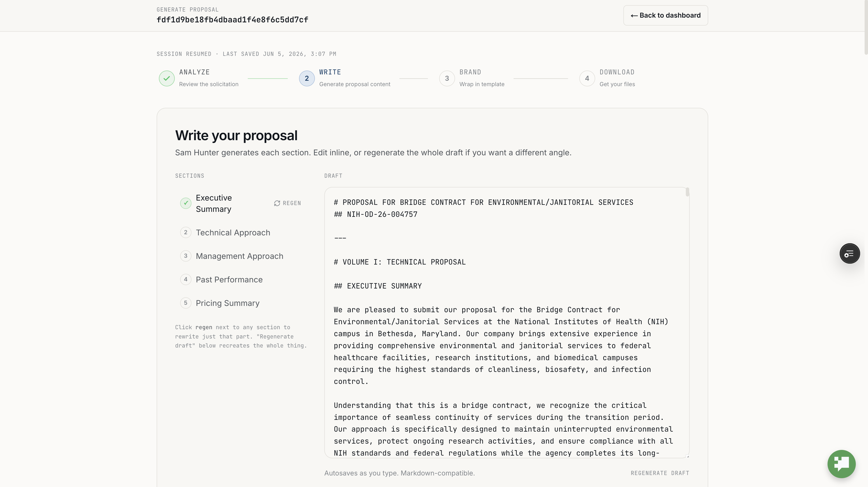Open the Management Approach section
The width and height of the screenshot is (868, 487).
pyautogui.click(x=239, y=256)
